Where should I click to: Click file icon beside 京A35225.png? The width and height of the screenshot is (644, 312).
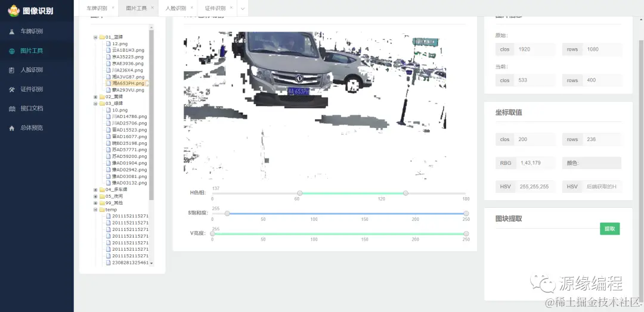point(109,57)
